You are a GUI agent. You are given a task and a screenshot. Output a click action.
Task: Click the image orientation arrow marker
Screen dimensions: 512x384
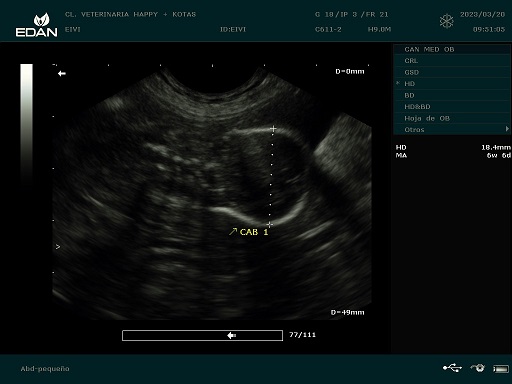(x=62, y=73)
